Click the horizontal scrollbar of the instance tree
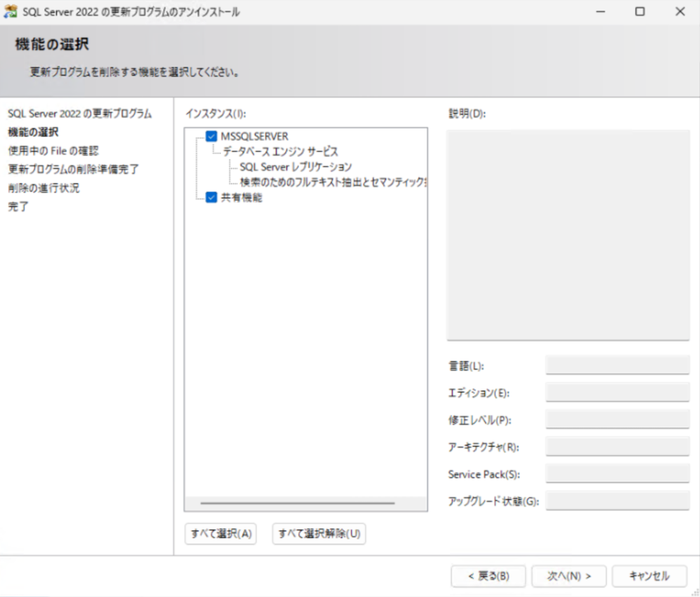The image size is (700, 597). click(297, 503)
